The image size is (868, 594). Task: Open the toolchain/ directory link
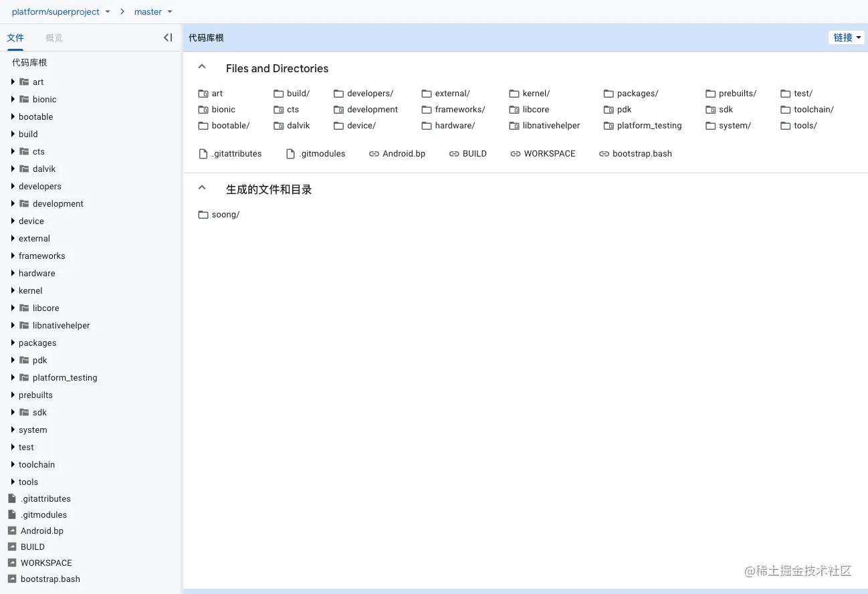(814, 110)
